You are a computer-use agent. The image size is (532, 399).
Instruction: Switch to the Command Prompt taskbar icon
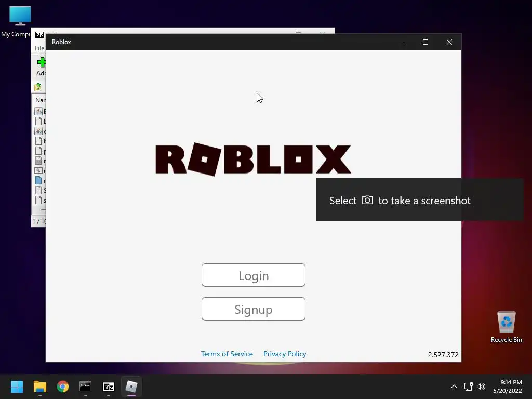pyautogui.click(x=85, y=387)
